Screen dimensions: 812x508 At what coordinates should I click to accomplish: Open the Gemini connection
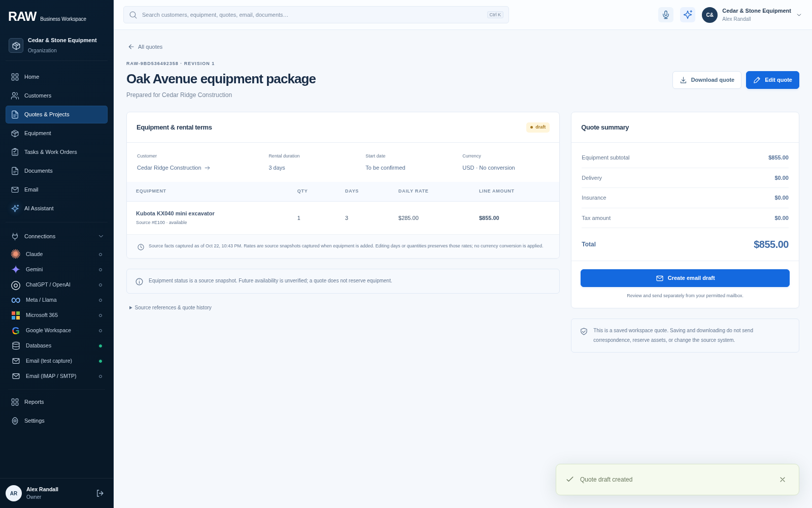57,269
